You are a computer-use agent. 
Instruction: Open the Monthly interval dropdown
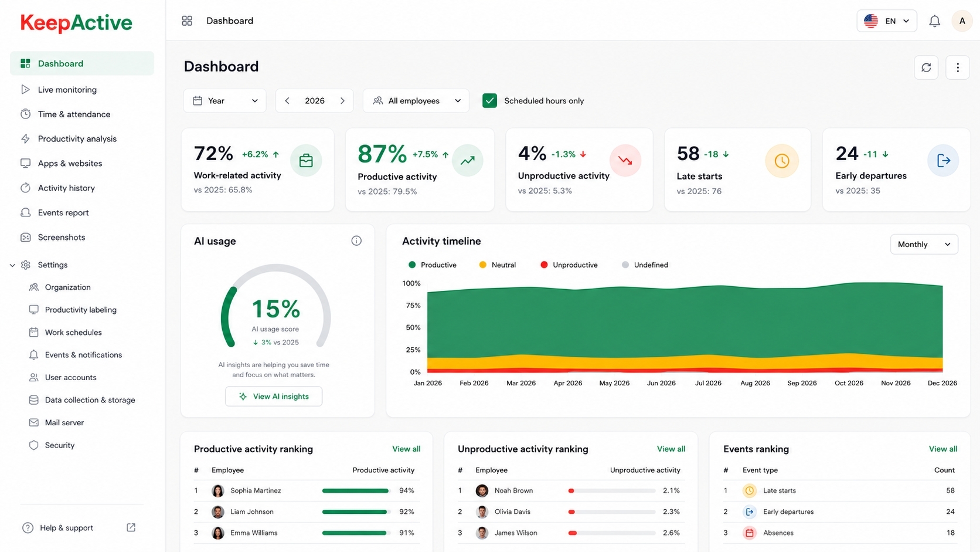[x=924, y=245]
